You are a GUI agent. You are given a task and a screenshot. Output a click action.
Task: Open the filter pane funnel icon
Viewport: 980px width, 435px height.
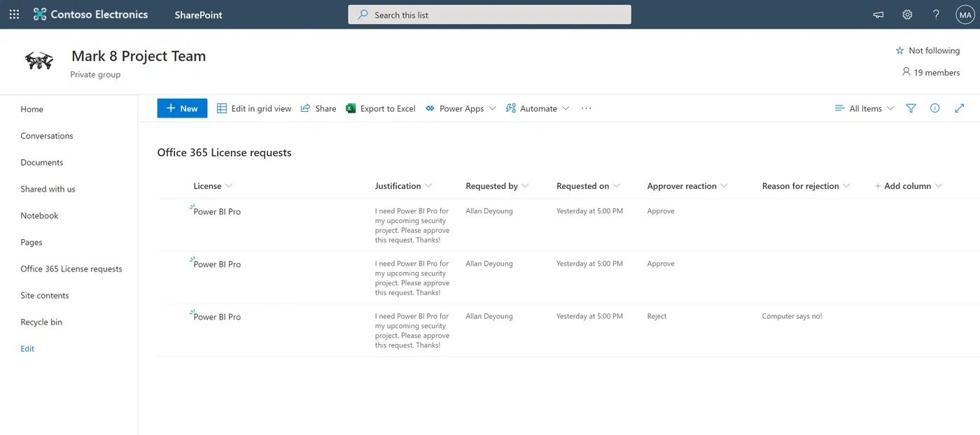tap(911, 108)
